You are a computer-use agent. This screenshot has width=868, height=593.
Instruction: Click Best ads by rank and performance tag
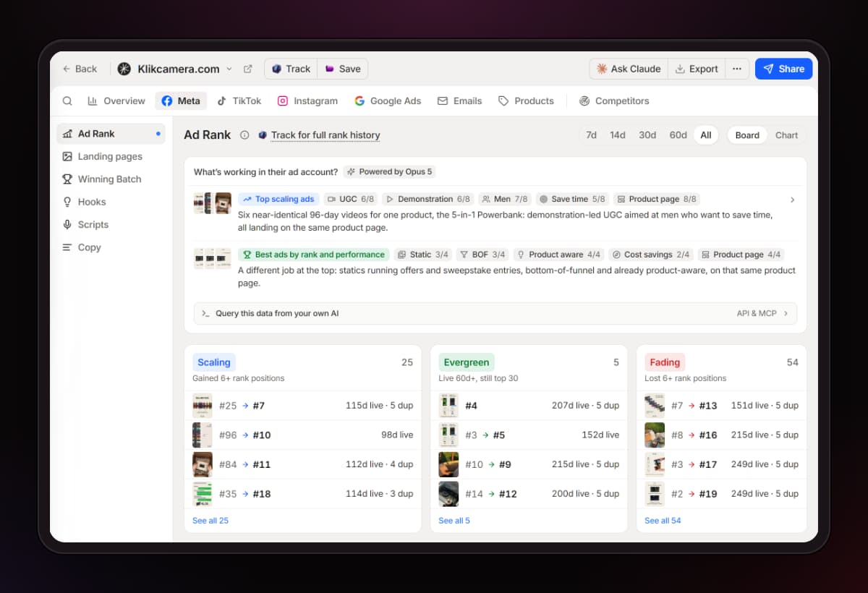pos(313,255)
